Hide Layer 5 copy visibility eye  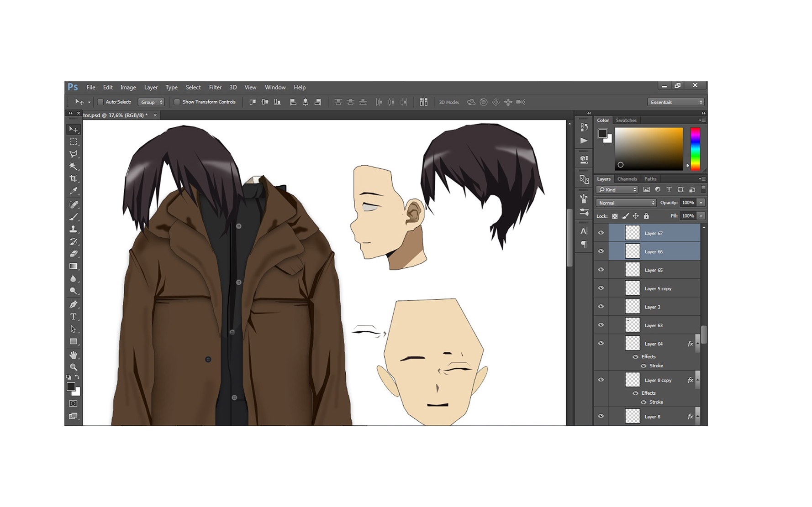601,288
